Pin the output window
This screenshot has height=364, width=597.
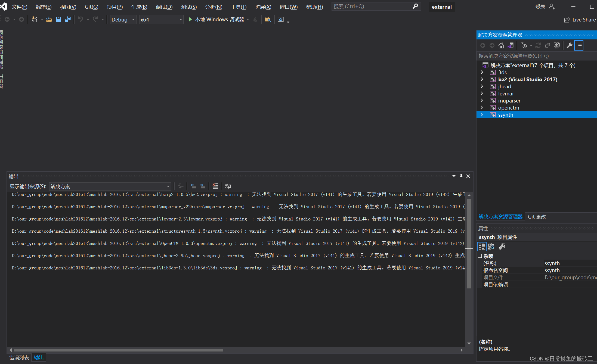tap(461, 176)
